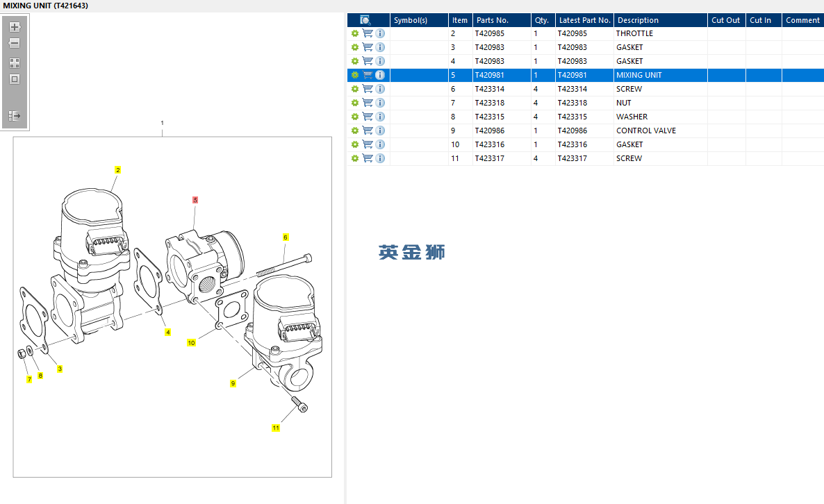Select the CONTROL VALVE description cell
Viewport: 824px width, 504px height.
661,131
